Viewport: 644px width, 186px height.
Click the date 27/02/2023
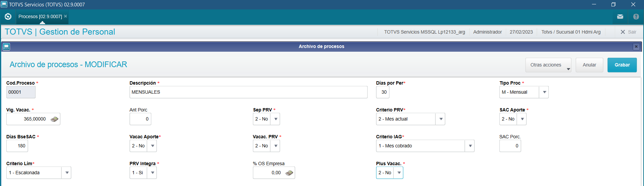(x=521, y=32)
